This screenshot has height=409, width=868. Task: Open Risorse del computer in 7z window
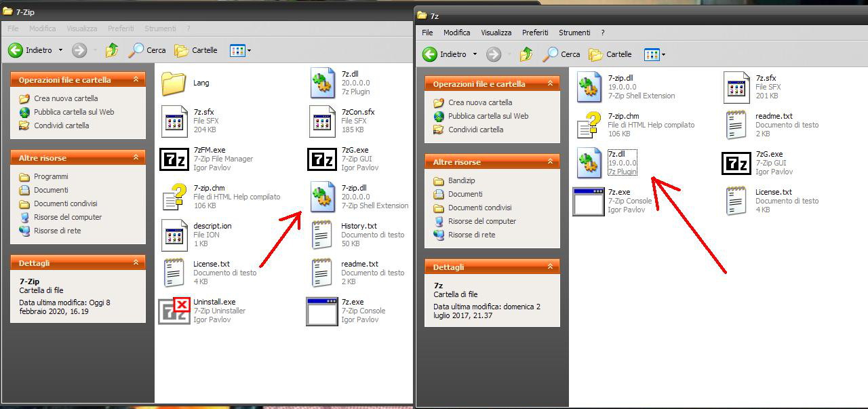(x=475, y=221)
